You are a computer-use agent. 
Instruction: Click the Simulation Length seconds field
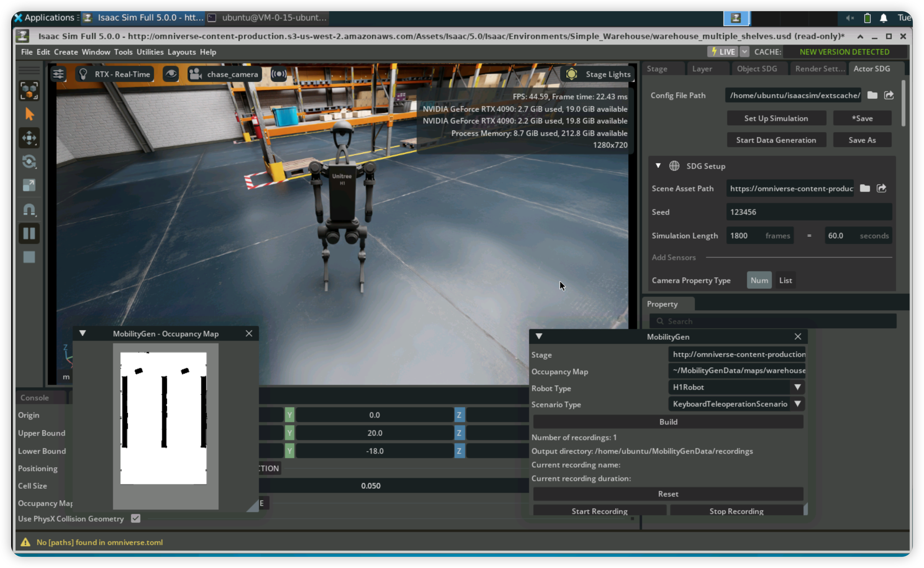(x=858, y=236)
